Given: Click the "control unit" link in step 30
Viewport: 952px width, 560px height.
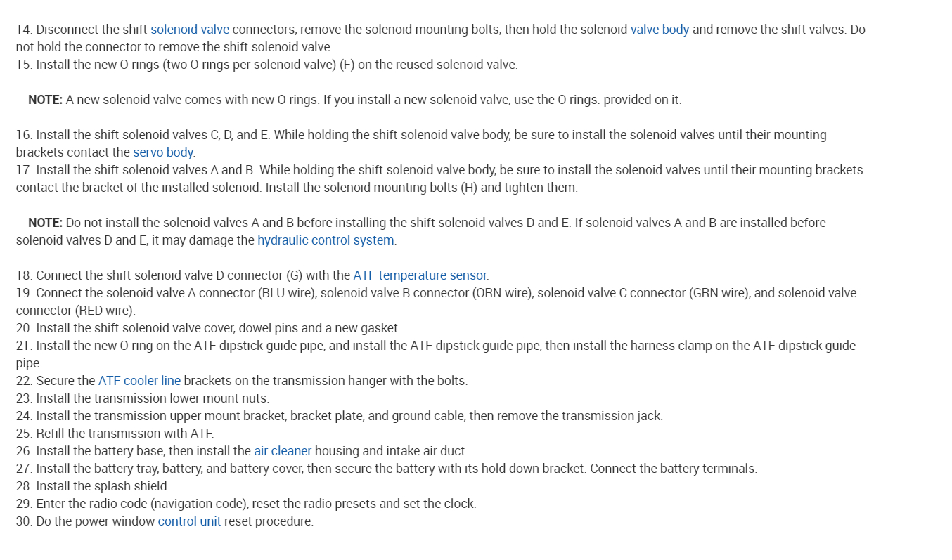Looking at the screenshot, I should click(x=189, y=521).
